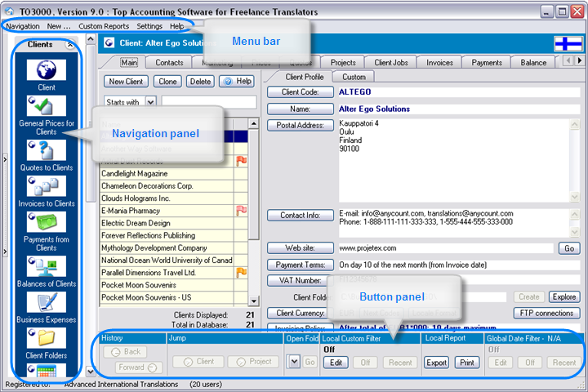Click red flag beside E-Mania Pharmacy
588x392 pixels.
[241, 211]
